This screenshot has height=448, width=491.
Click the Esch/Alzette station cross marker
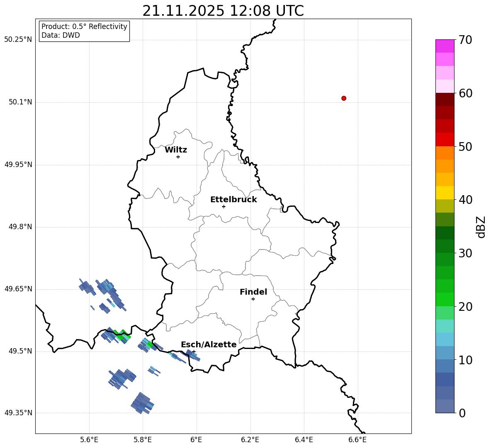click(194, 351)
